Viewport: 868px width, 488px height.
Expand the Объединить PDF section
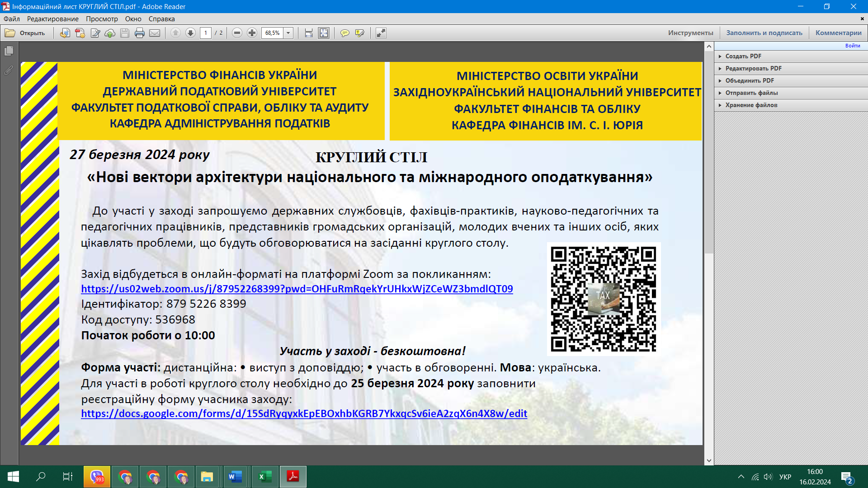point(790,81)
